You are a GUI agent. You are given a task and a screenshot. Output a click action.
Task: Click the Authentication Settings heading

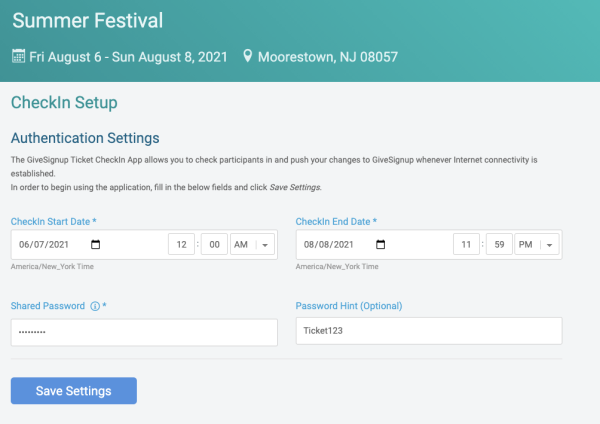(85, 138)
